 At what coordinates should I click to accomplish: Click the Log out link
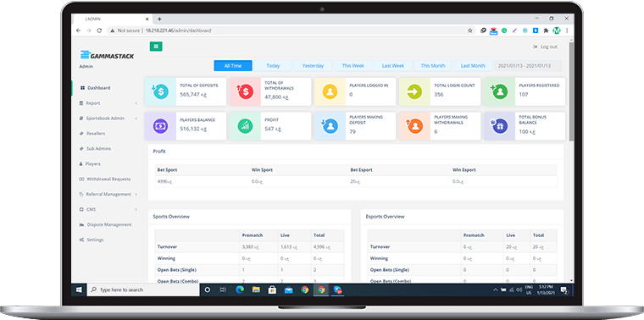tap(546, 47)
